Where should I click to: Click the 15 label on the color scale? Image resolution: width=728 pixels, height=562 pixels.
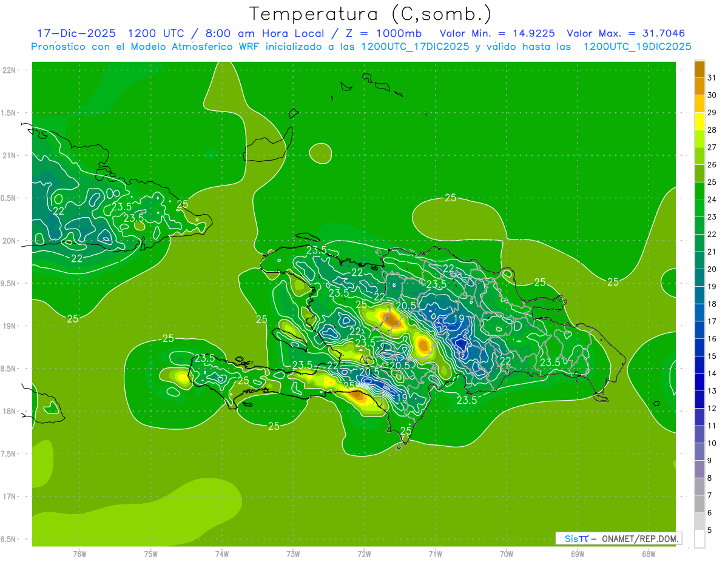pyautogui.click(x=712, y=356)
